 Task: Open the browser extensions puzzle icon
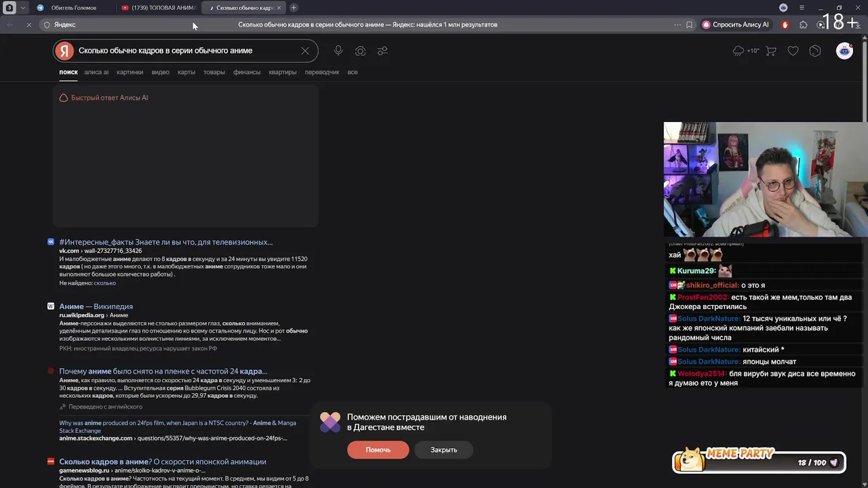click(804, 24)
